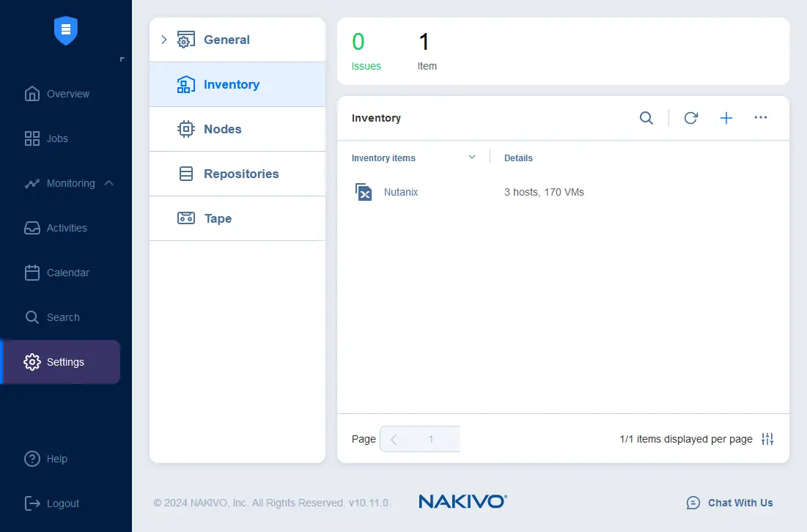Switch to the Repositories tab
The width and height of the screenshot is (807, 532).
click(x=237, y=174)
